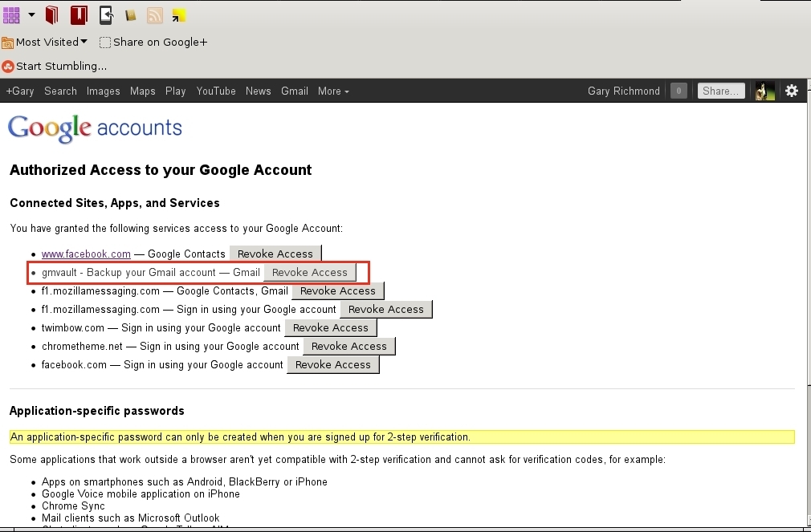811x532 pixels.
Task: Click the 'Authorized Access to your Google Account' heading
Action: tap(161, 170)
